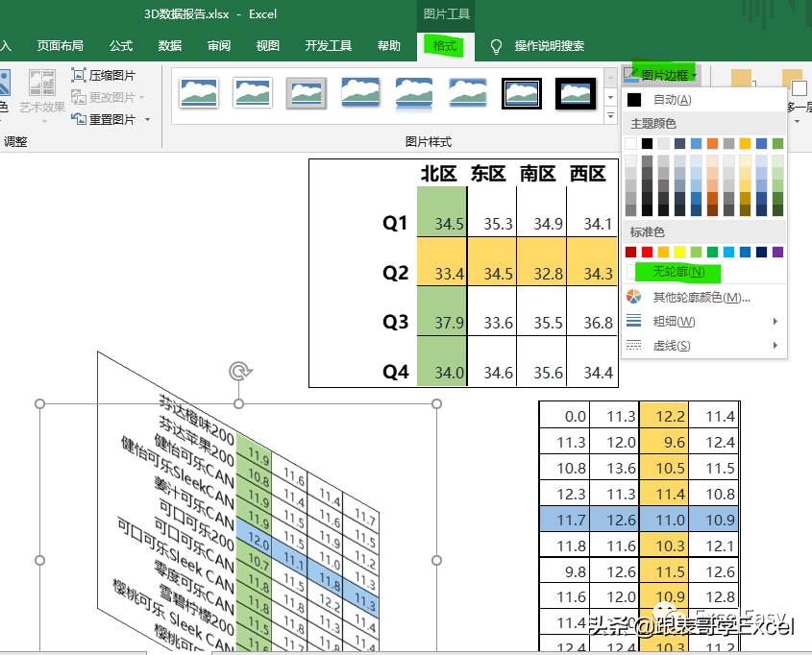The image size is (812, 655).
Task: Click the 西区 column header in the table
Action: [x=588, y=173]
